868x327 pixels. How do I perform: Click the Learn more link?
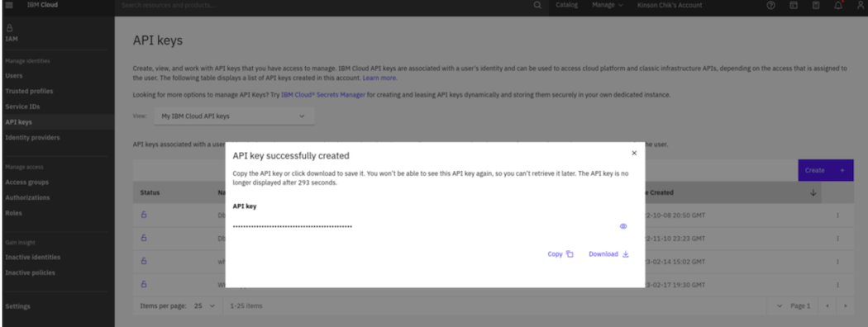tap(379, 78)
